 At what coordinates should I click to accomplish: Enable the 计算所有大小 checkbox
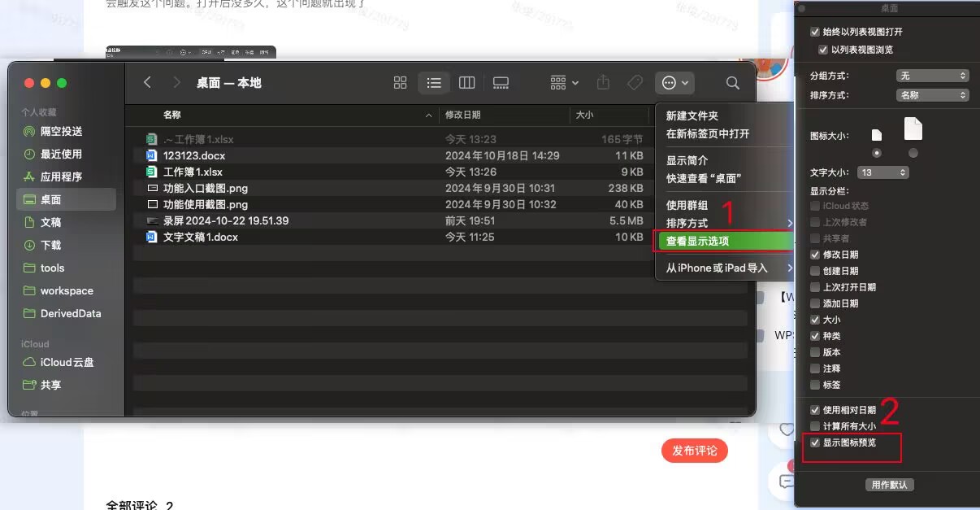coord(815,426)
